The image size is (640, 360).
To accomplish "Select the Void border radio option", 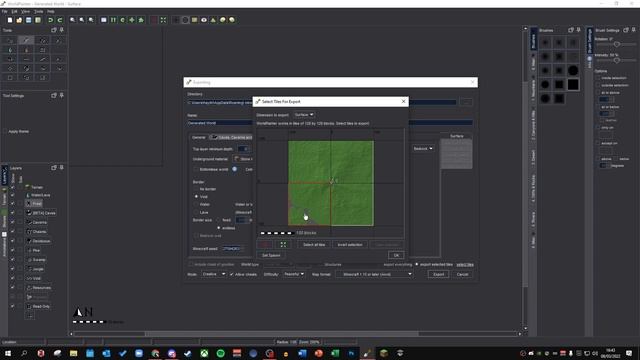I will (x=196, y=197).
